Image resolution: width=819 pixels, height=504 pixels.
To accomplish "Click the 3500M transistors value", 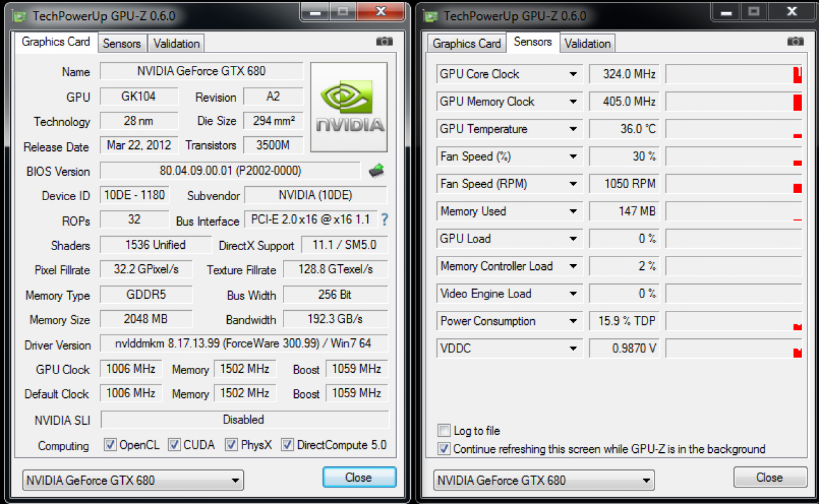I will tap(273, 145).
